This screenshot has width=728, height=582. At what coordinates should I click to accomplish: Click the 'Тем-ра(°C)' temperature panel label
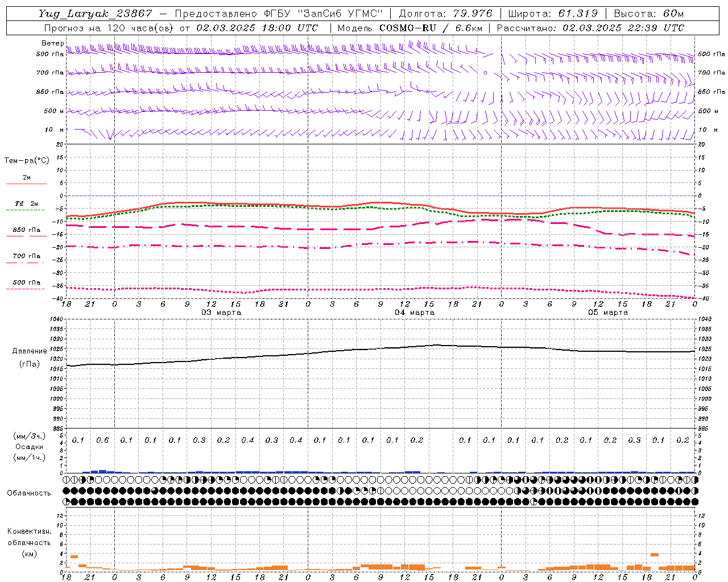click(27, 161)
